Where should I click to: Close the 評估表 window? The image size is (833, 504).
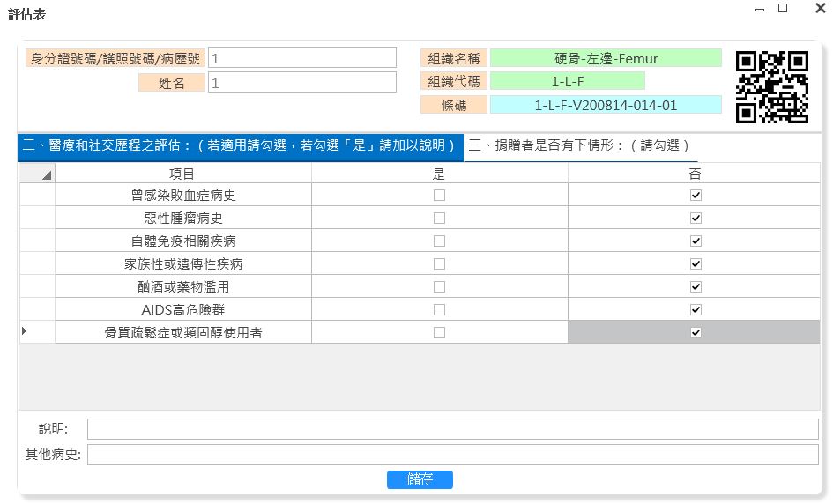(819, 8)
